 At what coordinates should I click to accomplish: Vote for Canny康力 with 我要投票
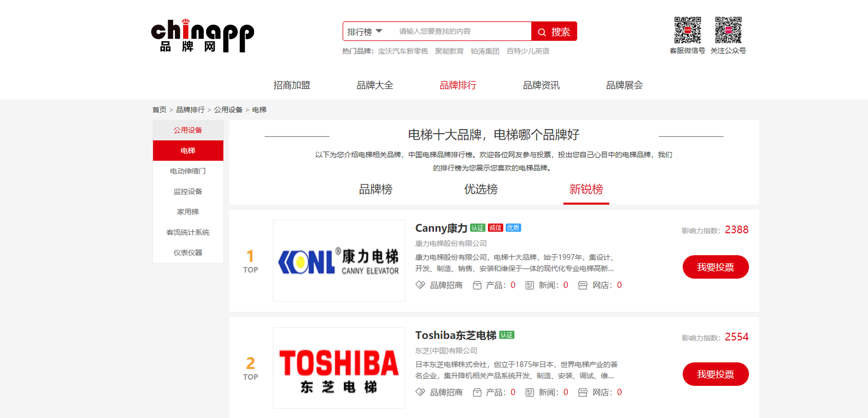pyautogui.click(x=716, y=267)
